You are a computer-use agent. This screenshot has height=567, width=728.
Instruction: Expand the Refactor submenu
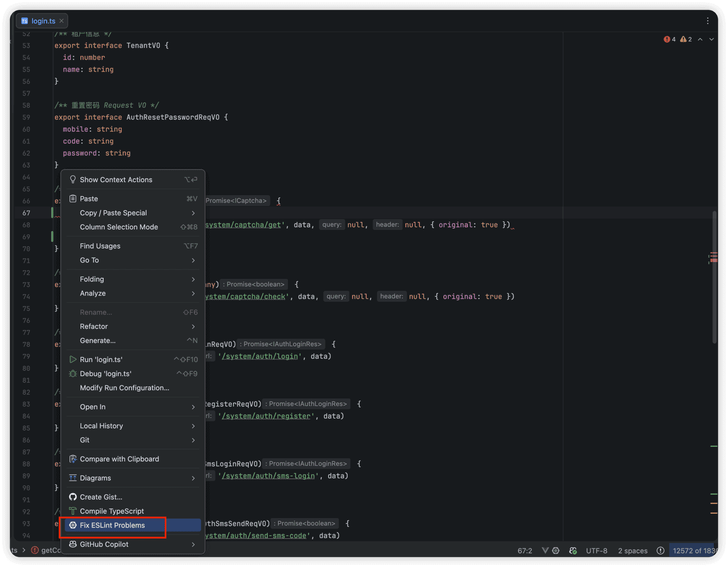(133, 326)
